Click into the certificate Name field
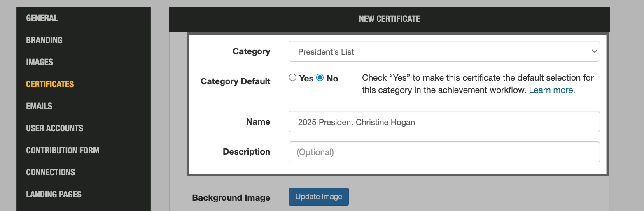This screenshot has height=211, width=644. click(444, 122)
